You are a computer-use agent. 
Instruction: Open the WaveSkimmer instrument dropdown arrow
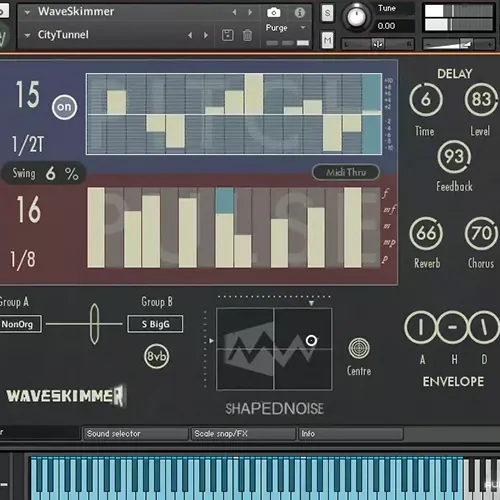pyautogui.click(x=27, y=13)
